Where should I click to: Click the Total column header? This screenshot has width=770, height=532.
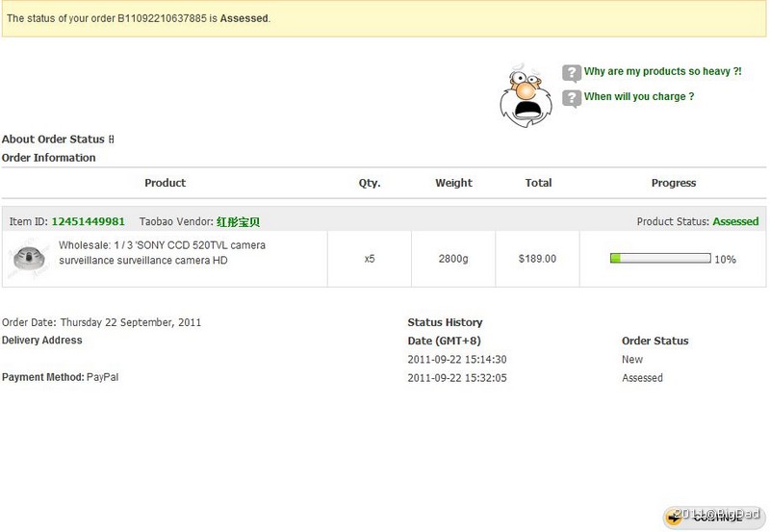click(538, 183)
